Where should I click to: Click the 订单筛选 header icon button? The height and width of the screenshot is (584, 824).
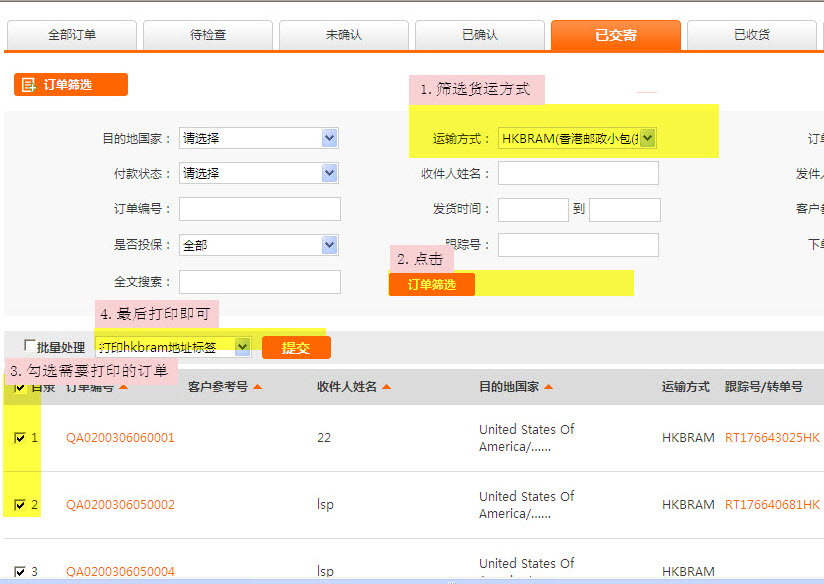click(71, 85)
